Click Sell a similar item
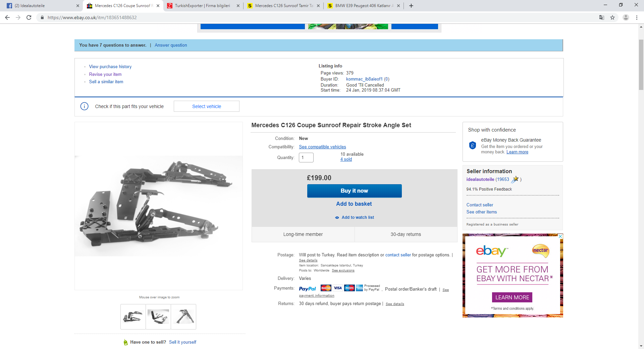The image size is (644, 349). click(x=106, y=82)
